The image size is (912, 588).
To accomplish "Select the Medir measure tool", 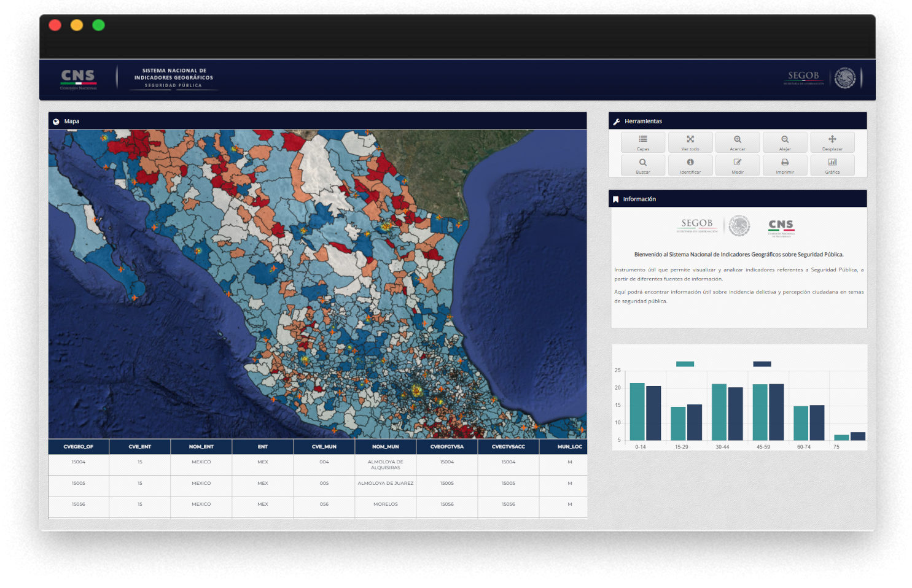I will [x=737, y=166].
